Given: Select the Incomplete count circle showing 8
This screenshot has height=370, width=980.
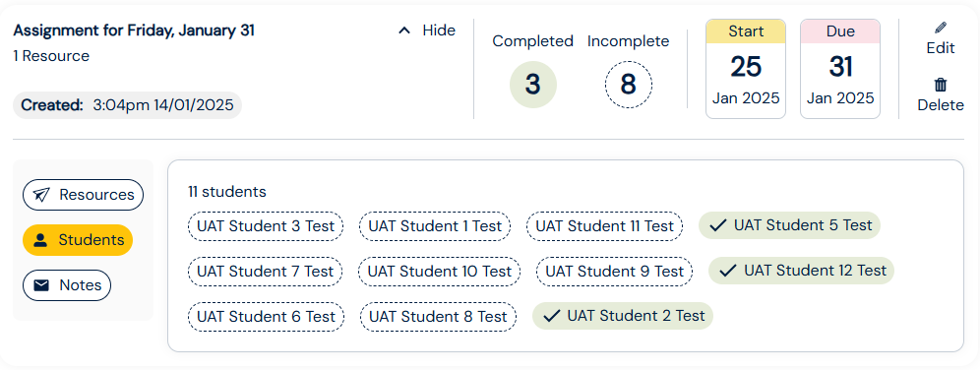Looking at the screenshot, I should (x=628, y=85).
